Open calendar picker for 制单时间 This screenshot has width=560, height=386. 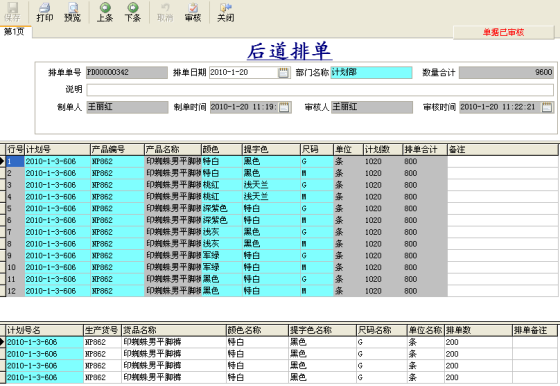(x=284, y=107)
